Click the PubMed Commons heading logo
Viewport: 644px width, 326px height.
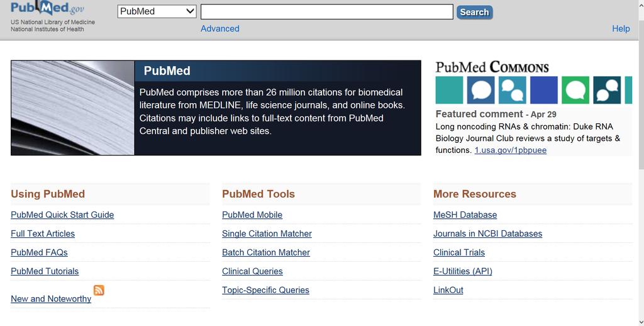point(492,67)
